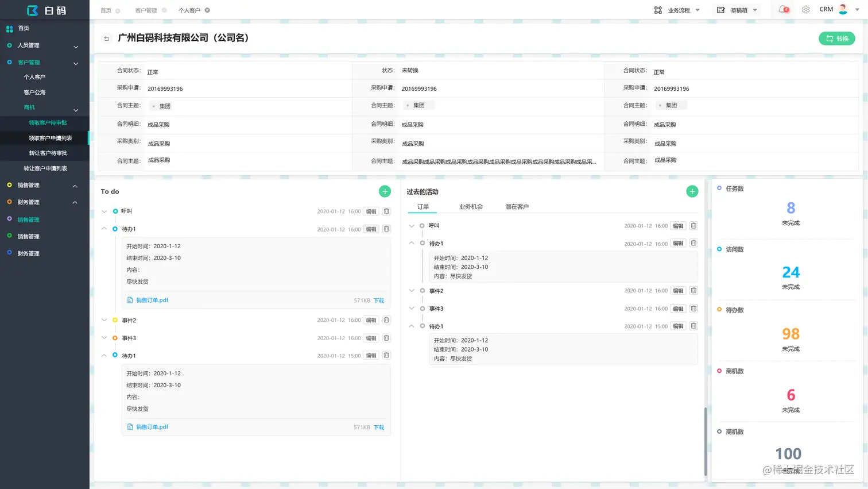The height and width of the screenshot is (489, 868).
Task: Collapse the 客户管理 sidebar group chevron
Action: point(76,63)
